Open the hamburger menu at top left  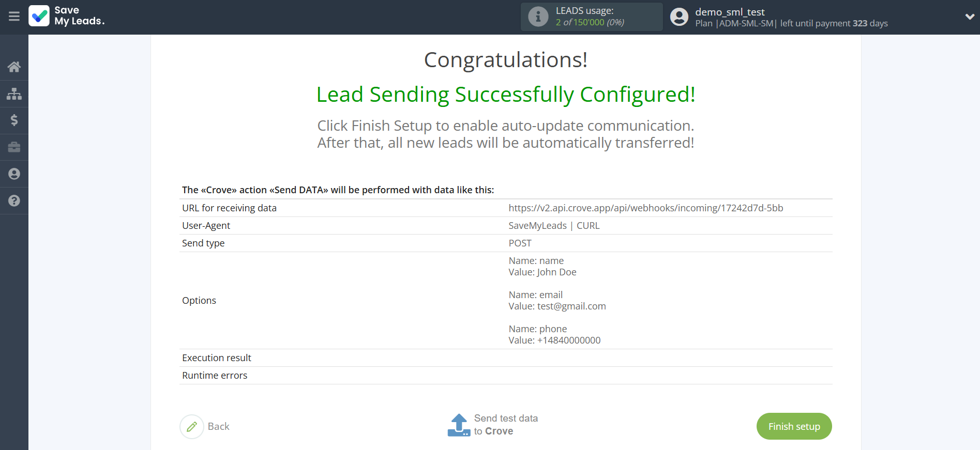[14, 17]
